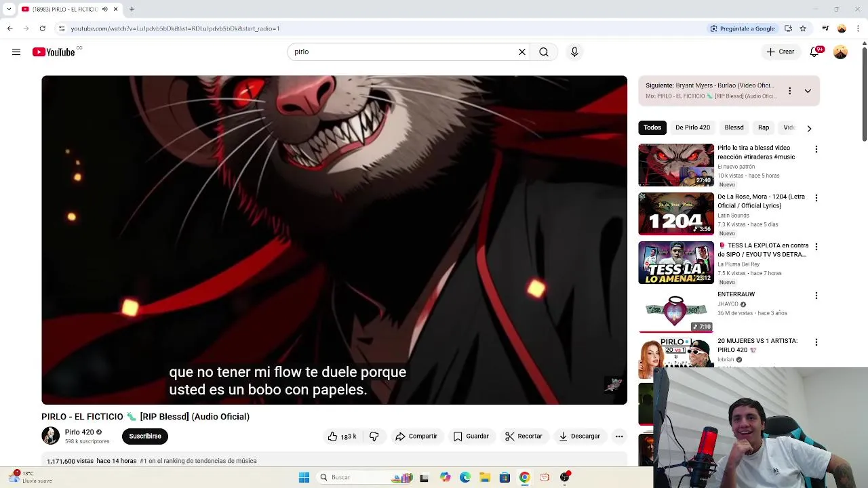Open options for 20 MUJERES VS 1 ARTISTA
Image resolution: width=868 pixels, height=488 pixels.
(816, 342)
